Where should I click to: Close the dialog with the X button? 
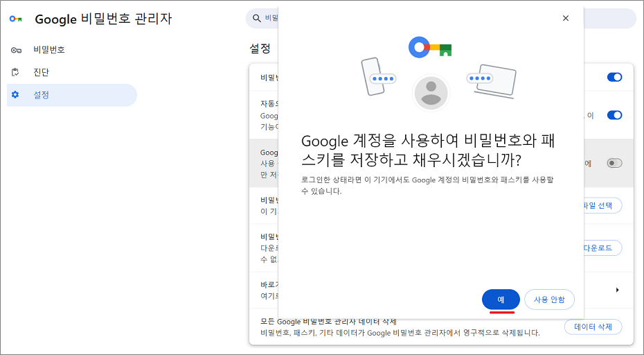[566, 18]
